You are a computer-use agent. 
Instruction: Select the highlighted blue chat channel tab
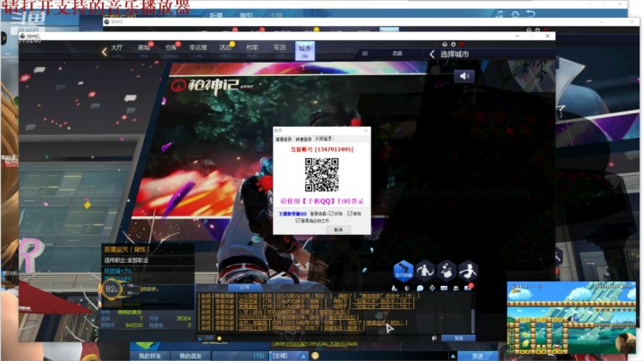pos(245,288)
